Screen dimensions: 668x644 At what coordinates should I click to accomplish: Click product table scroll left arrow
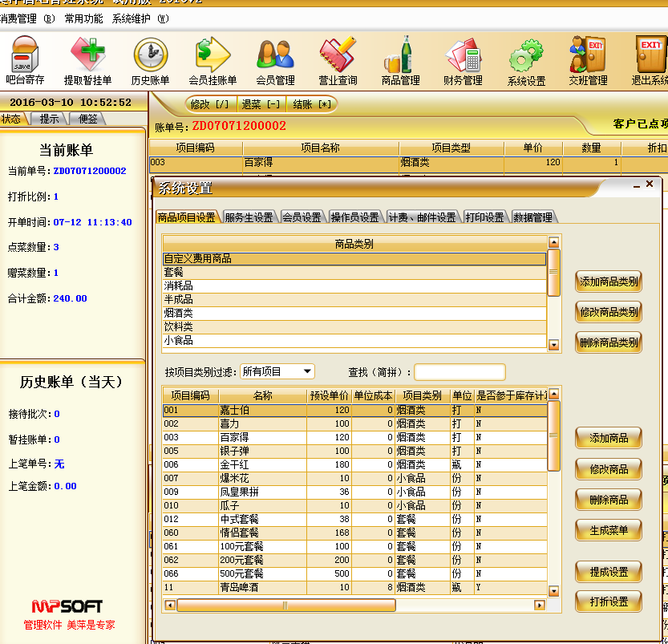pos(169,605)
